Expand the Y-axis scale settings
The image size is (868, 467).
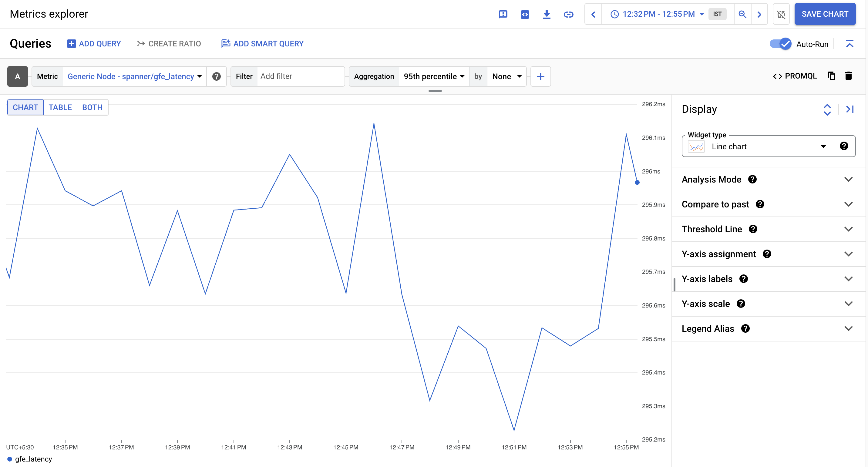coord(849,303)
